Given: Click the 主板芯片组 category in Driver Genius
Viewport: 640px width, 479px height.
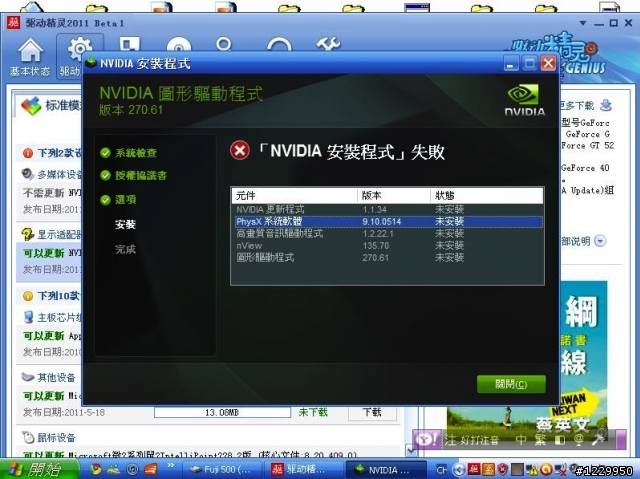Looking at the screenshot, I should click(x=60, y=317).
